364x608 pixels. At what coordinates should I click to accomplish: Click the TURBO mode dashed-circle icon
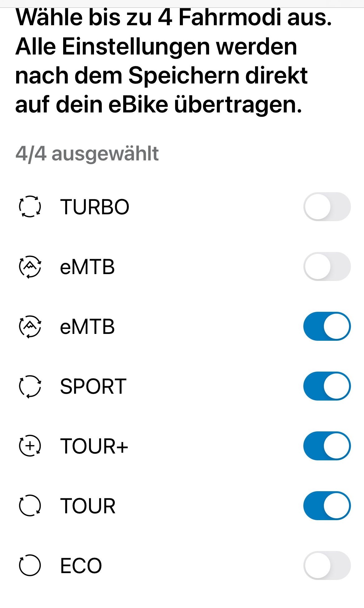pyautogui.click(x=30, y=207)
